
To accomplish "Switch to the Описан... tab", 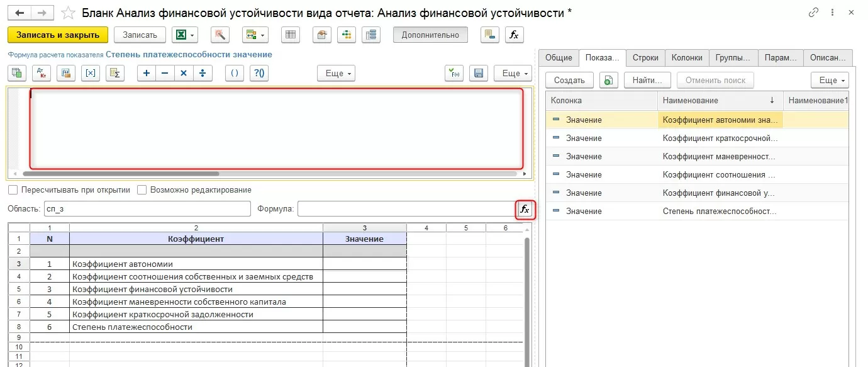I will (828, 57).
